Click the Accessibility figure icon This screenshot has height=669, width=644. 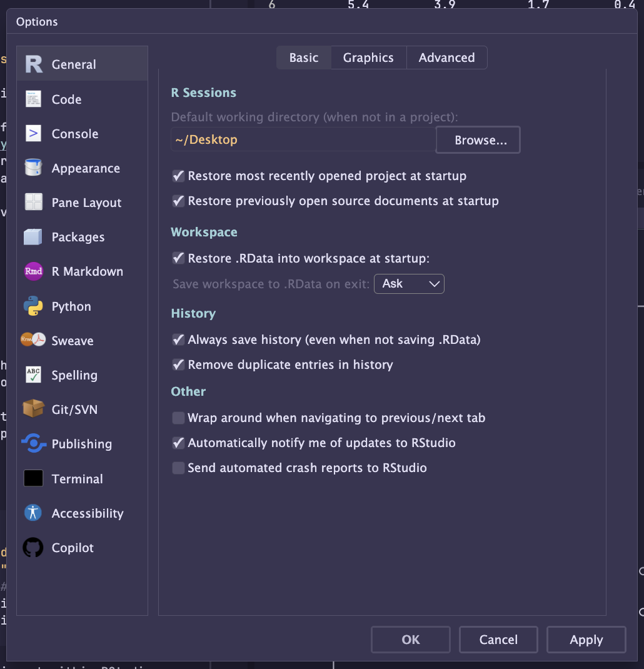point(33,513)
